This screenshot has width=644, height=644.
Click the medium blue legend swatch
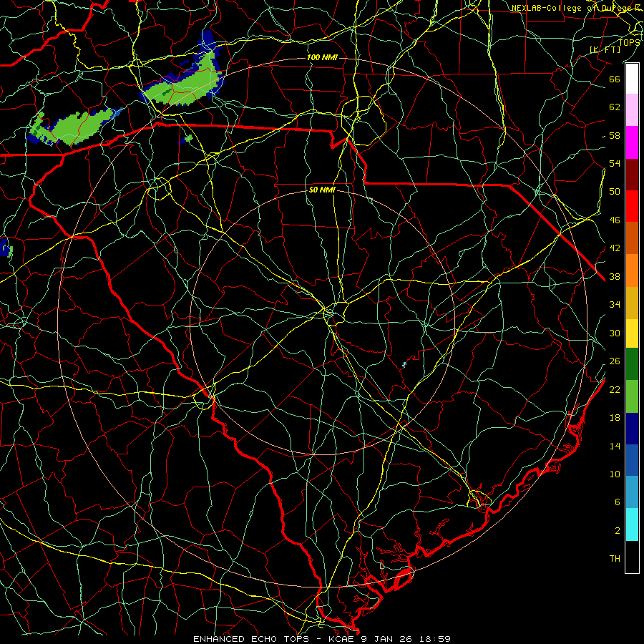(x=632, y=460)
